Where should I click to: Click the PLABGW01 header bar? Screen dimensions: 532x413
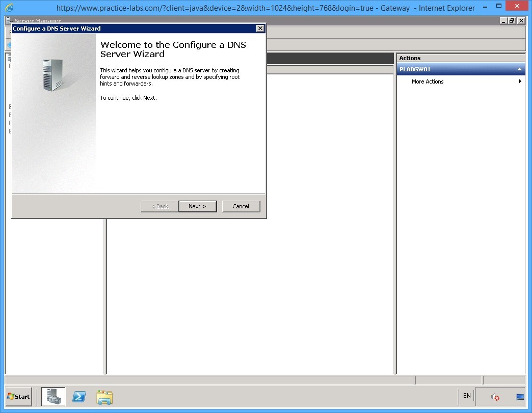(x=448, y=69)
